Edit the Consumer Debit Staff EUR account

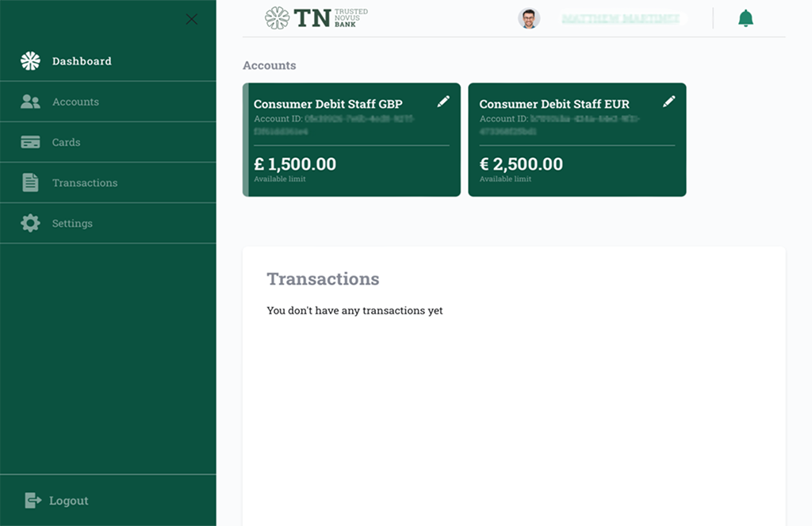(669, 102)
